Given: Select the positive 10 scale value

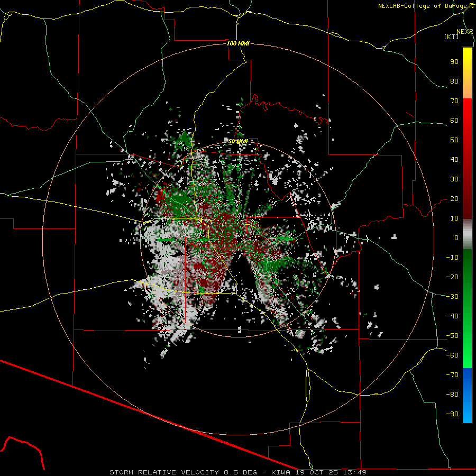Looking at the screenshot, I should coord(454,218).
